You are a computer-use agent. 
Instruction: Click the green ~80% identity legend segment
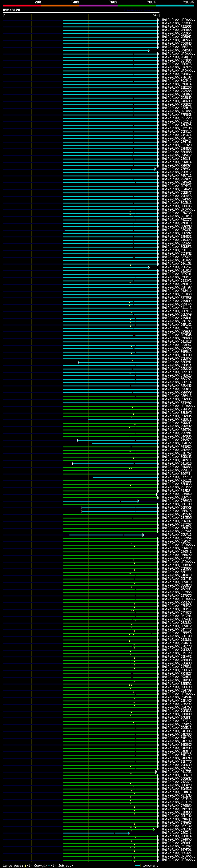[x=137, y=6]
